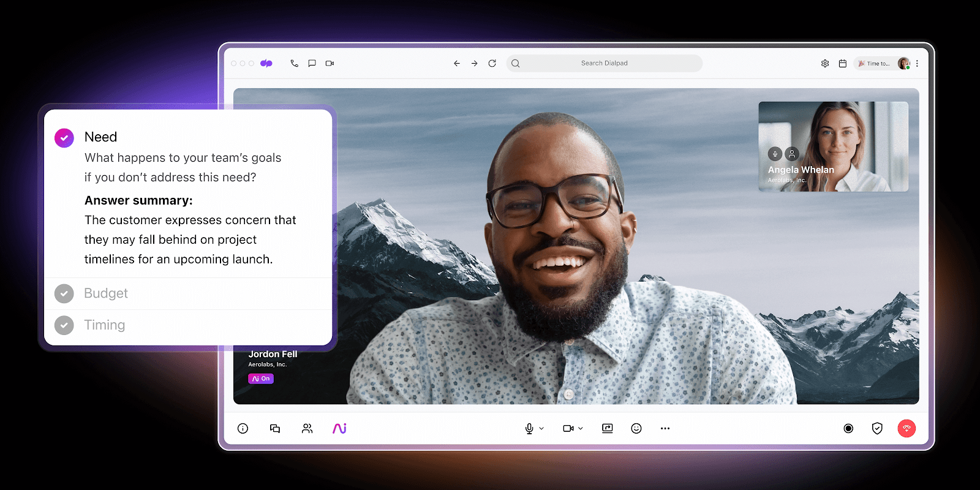Expand the Budget row
This screenshot has width=980, height=490.
188,294
